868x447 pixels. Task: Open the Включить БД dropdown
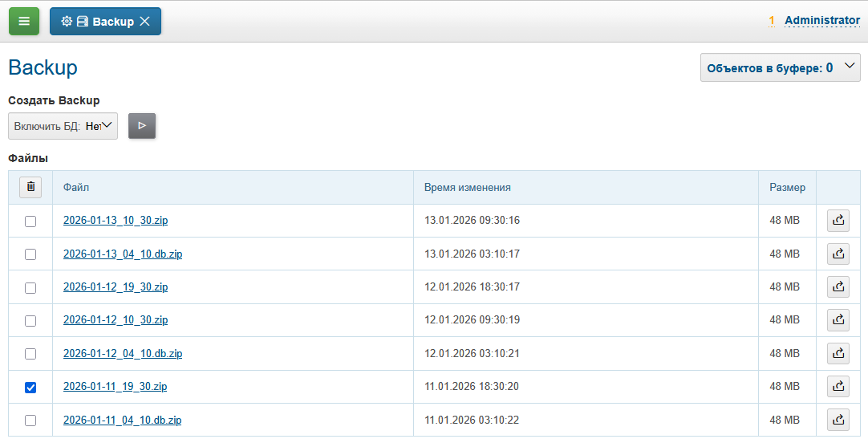click(x=63, y=126)
